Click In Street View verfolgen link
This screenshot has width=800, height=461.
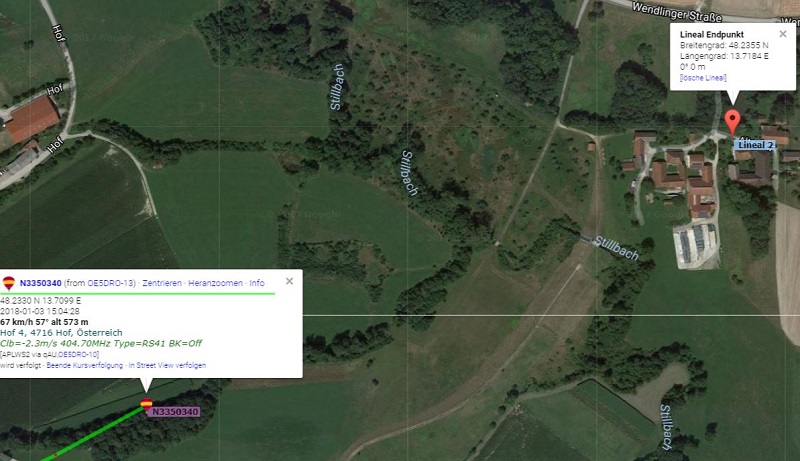[x=167, y=366]
